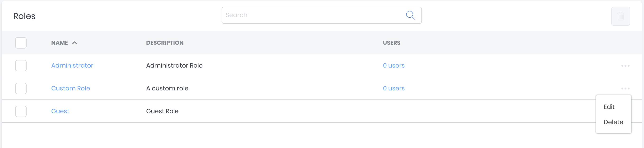644x148 pixels.
Task: Check the Custom Role checkbox
Action: (x=21, y=89)
